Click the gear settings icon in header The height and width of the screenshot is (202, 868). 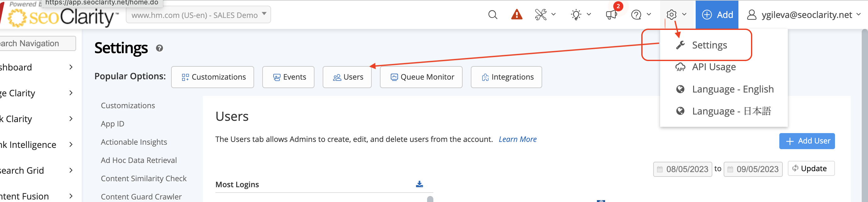[x=671, y=15]
